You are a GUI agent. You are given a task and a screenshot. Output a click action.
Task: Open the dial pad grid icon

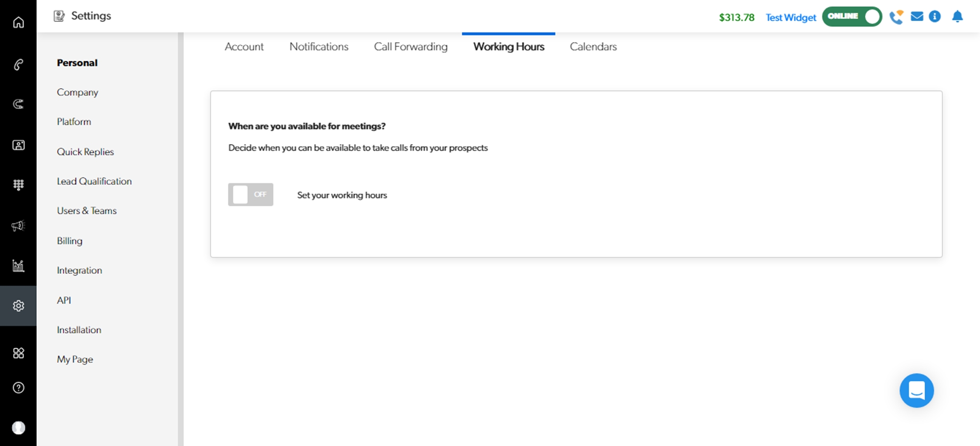18,185
